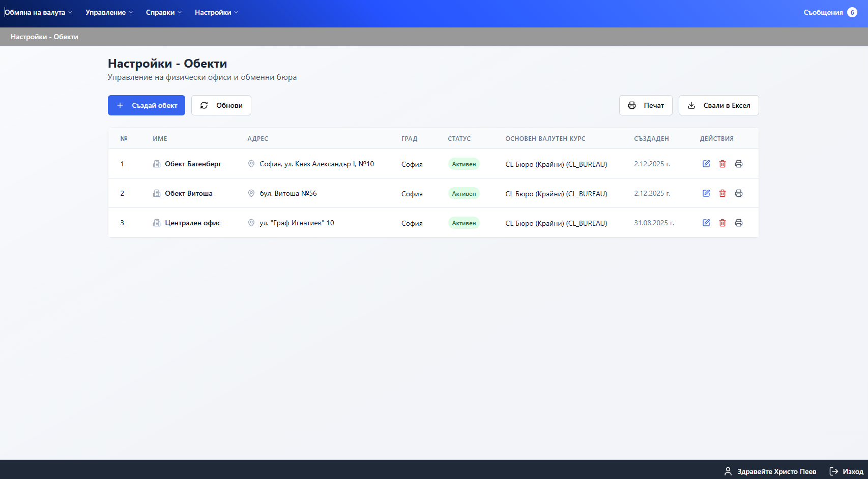Expand the Обмяна на валута menu
The width and height of the screenshot is (868, 479).
click(38, 12)
